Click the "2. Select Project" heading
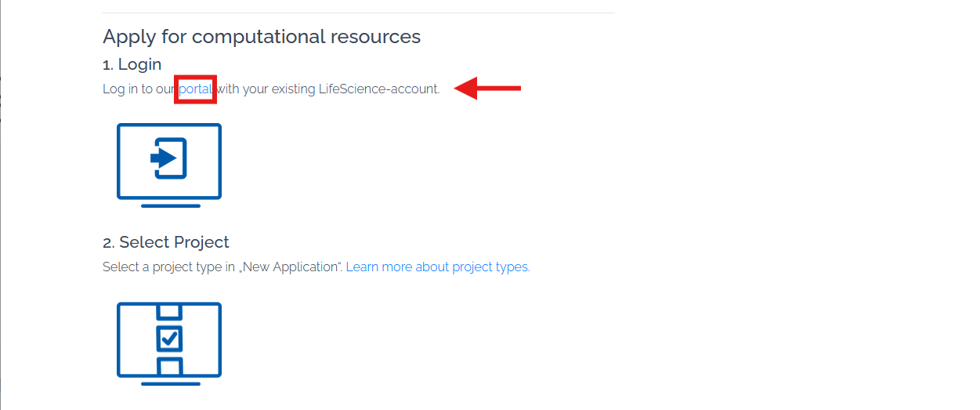The image size is (980, 410). [166, 242]
